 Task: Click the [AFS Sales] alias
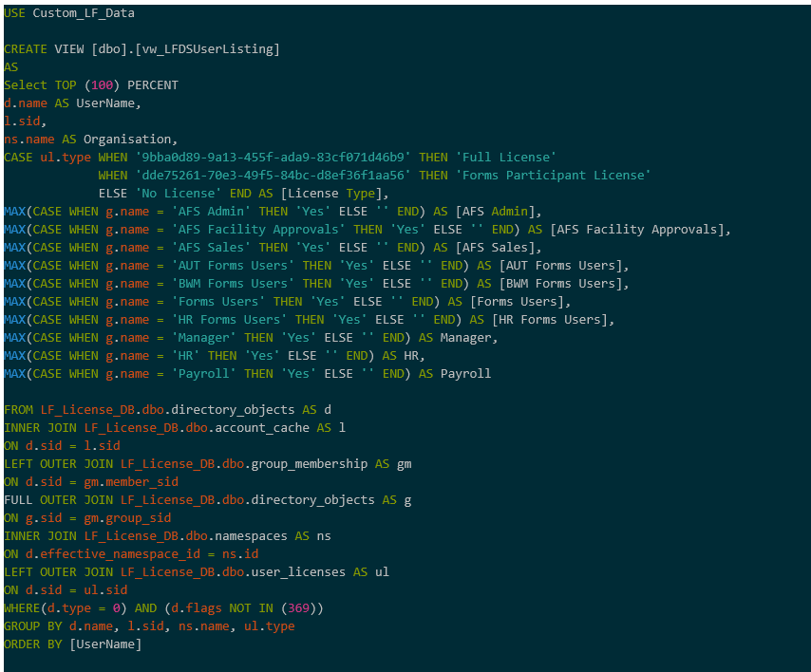pos(498,248)
